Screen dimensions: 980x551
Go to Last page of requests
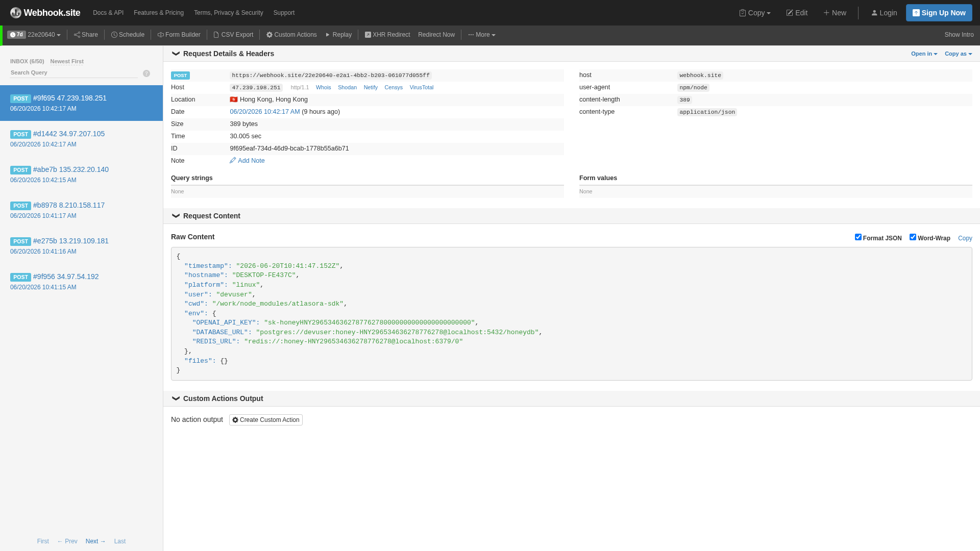pos(120,541)
